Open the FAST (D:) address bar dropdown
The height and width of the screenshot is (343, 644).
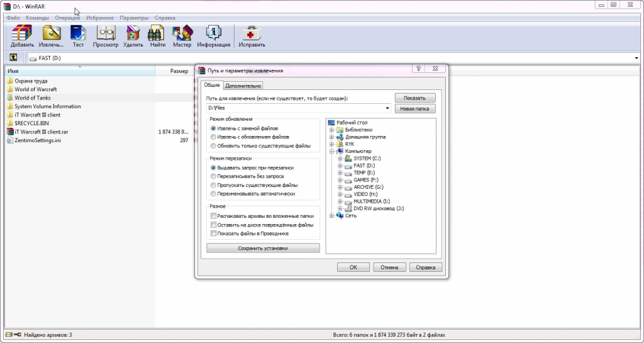[x=636, y=58]
